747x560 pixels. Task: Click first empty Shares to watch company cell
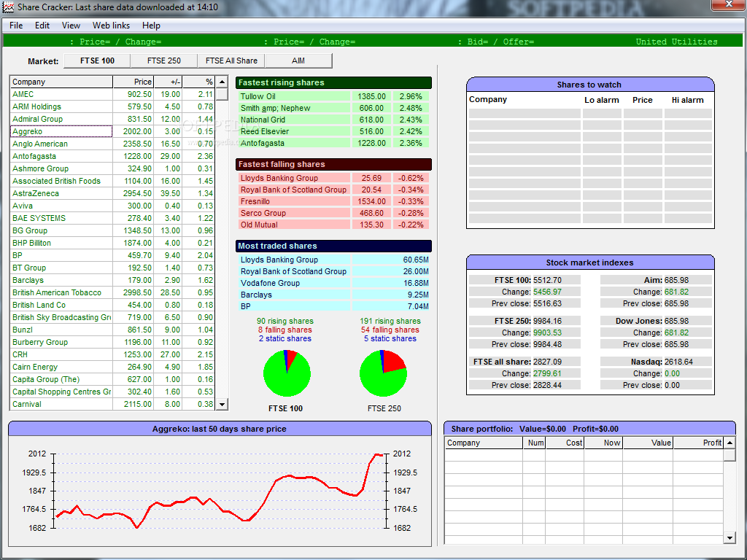pyautogui.click(x=525, y=113)
